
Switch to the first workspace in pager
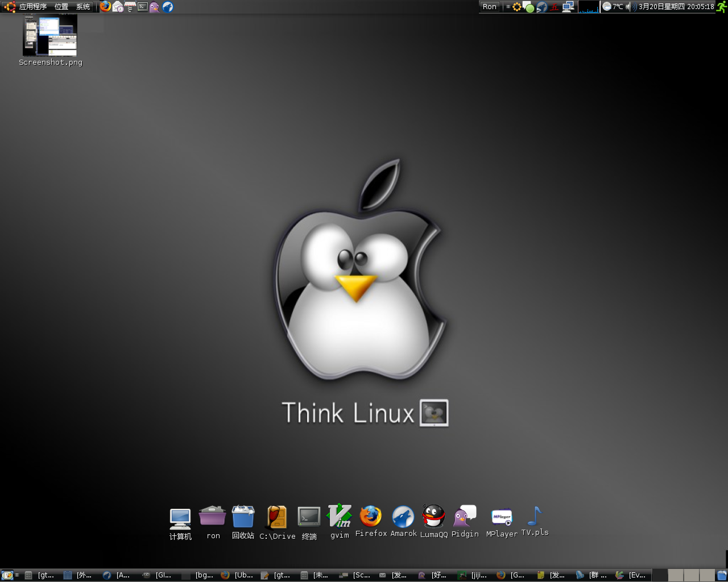[x=660, y=575]
